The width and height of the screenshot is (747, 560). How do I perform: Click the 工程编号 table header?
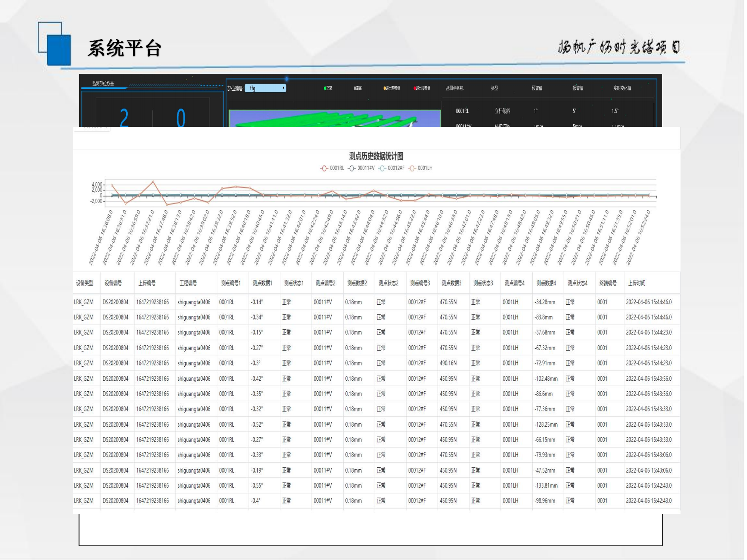(x=188, y=283)
